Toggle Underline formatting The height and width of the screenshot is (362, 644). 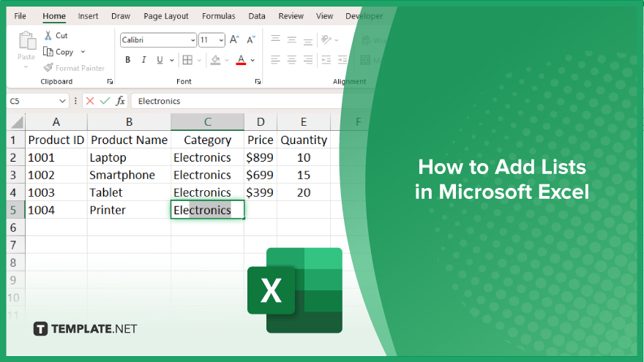point(160,60)
